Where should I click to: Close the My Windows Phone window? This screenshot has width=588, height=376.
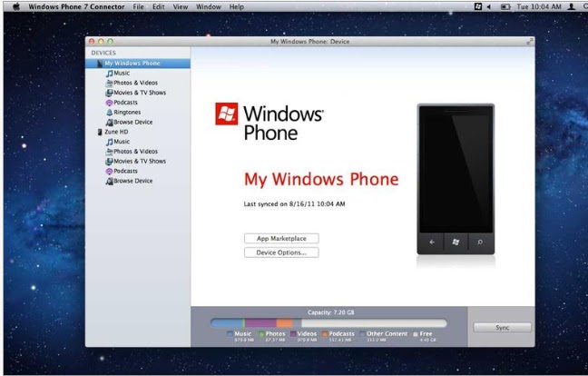pyautogui.click(x=92, y=41)
